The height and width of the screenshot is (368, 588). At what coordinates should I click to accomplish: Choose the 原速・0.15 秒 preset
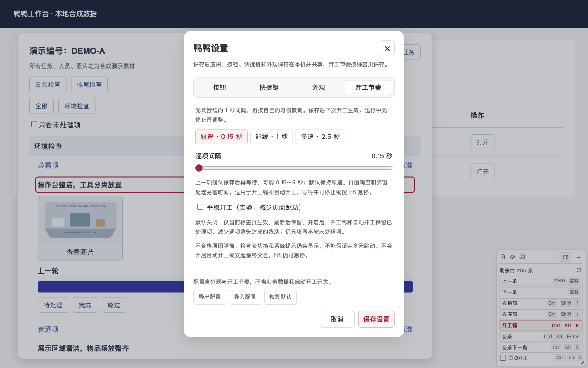tap(221, 137)
